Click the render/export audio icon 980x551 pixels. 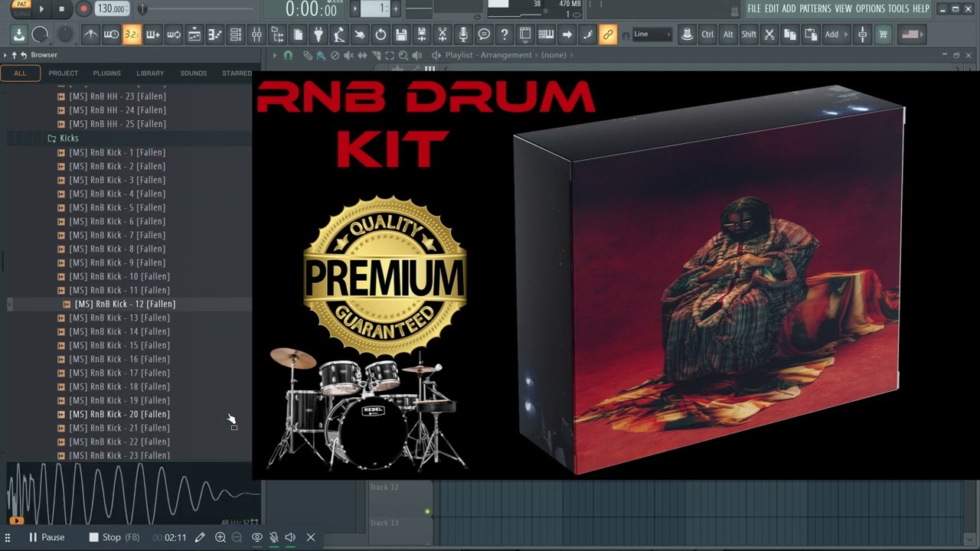click(422, 34)
